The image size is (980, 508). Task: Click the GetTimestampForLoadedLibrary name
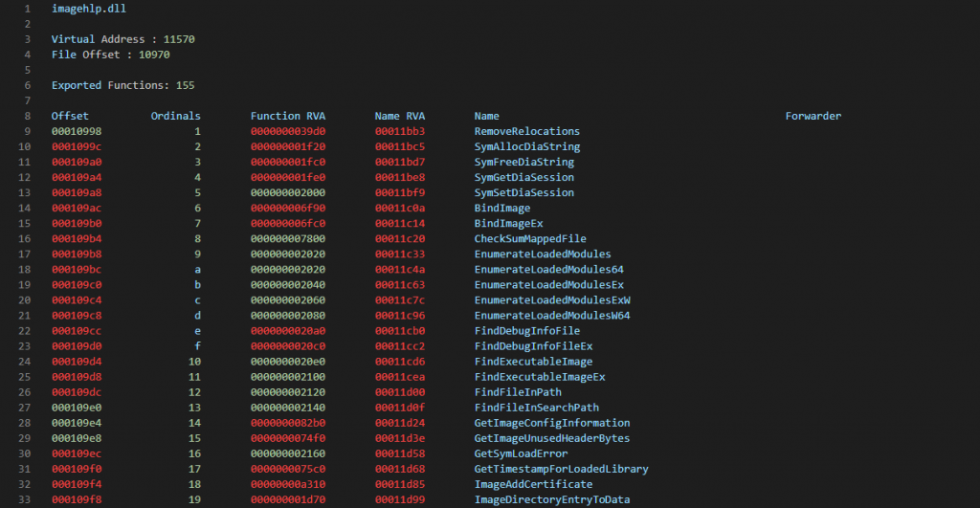click(x=561, y=470)
